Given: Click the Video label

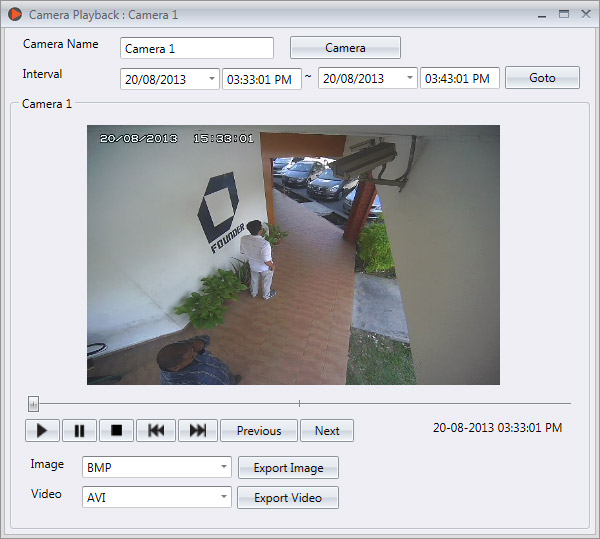Looking at the screenshot, I should [x=46, y=494].
